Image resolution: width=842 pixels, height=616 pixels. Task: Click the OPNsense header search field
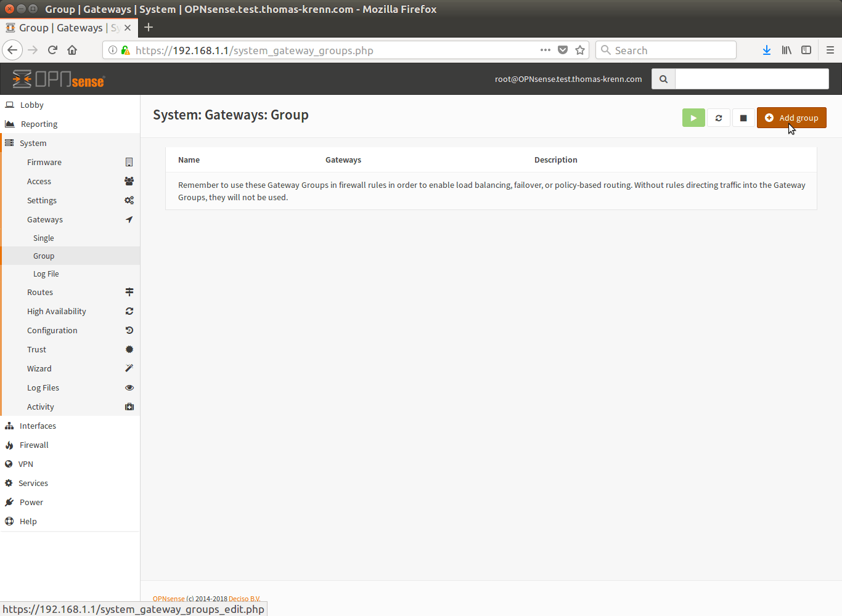click(751, 79)
